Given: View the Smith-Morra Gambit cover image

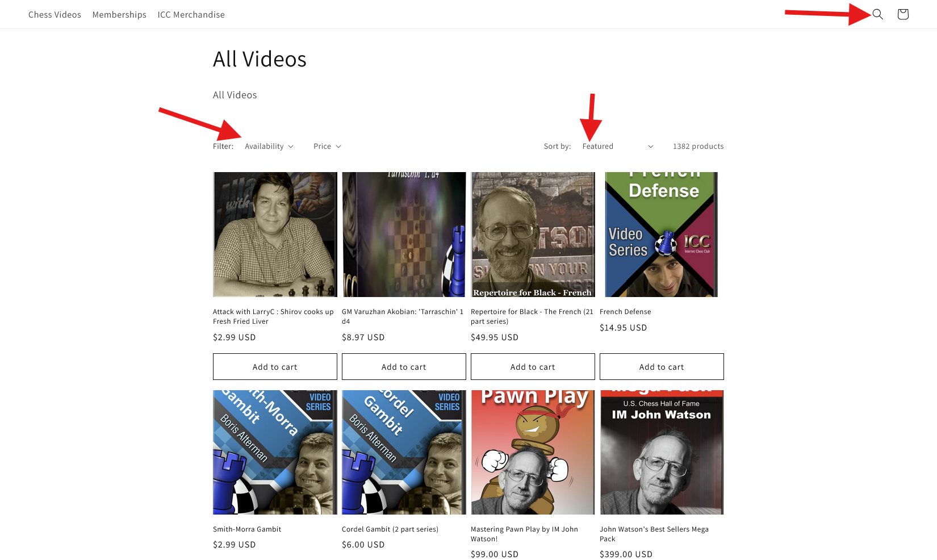Looking at the screenshot, I should (x=275, y=452).
